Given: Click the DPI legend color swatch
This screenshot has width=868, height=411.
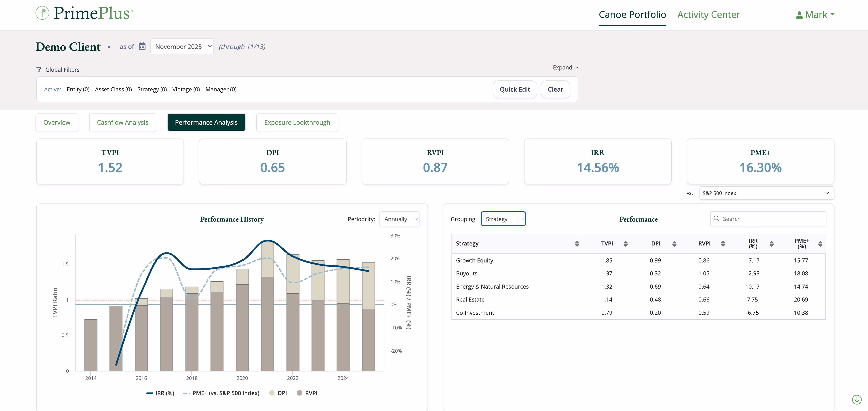Looking at the screenshot, I should pyautogui.click(x=272, y=393).
